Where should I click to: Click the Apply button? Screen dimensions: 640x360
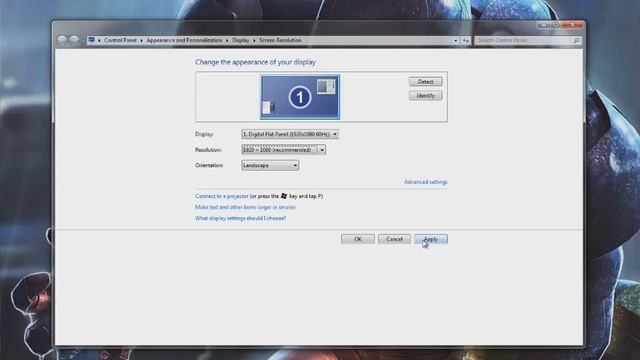431,239
